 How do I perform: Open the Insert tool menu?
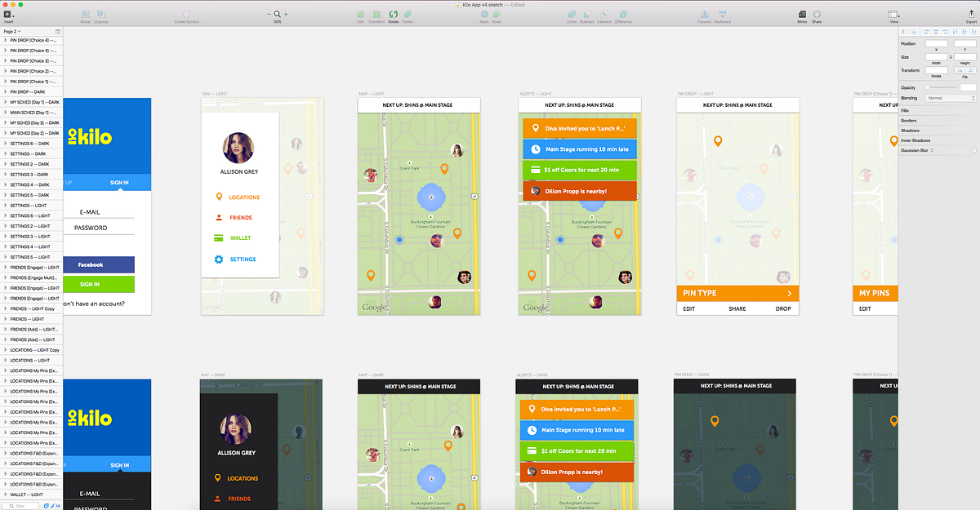[9, 15]
